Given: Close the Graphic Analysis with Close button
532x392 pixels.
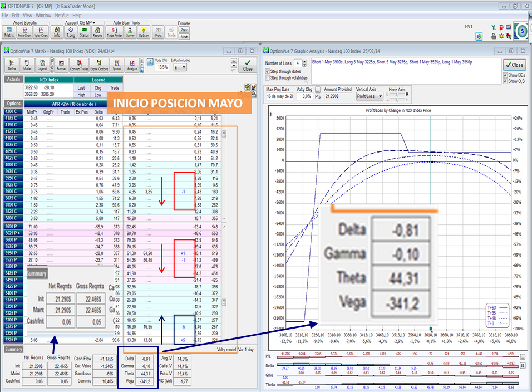Looking at the screenshot, I should tap(514, 65).
